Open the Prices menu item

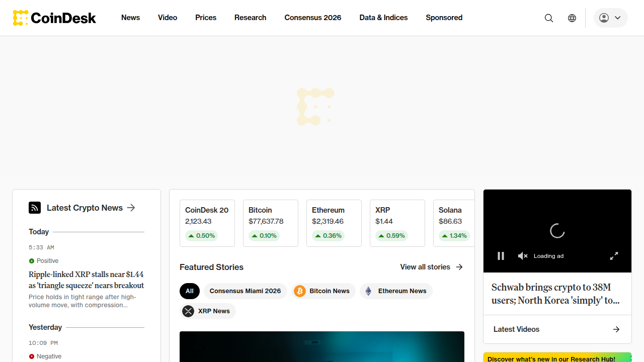click(x=205, y=18)
